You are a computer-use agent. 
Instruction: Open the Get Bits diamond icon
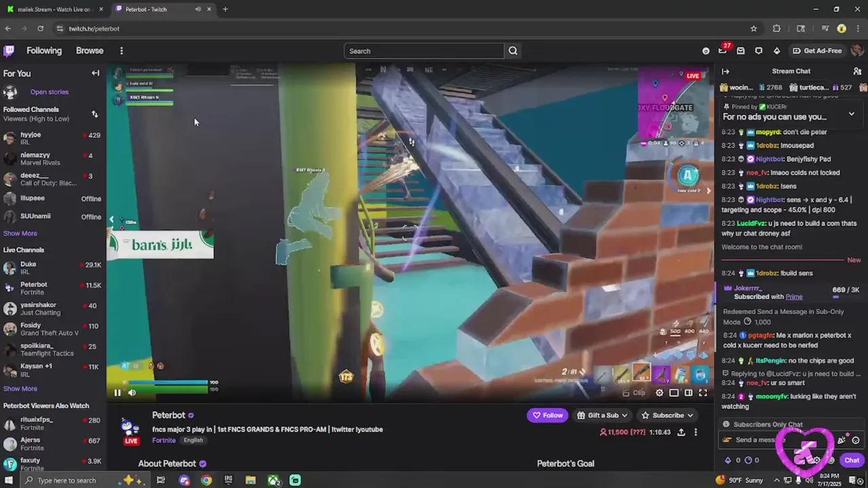click(x=776, y=51)
